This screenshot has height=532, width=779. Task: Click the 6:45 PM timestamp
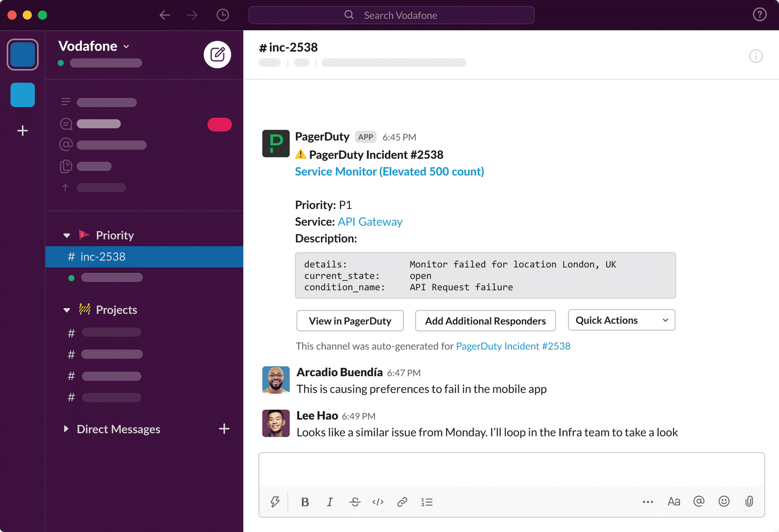coord(399,137)
